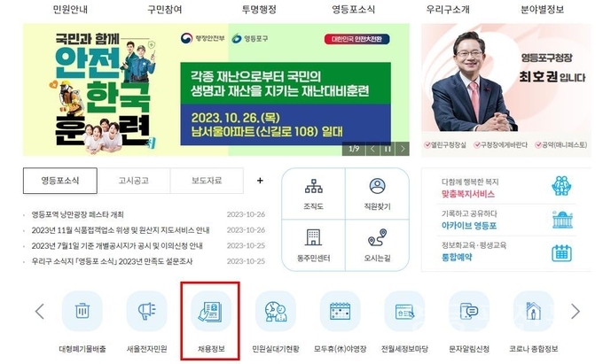Open the 영등포역 낭만광장 페스타 개최 news link
Viewport: 603px width, 364px height.
(x=78, y=214)
